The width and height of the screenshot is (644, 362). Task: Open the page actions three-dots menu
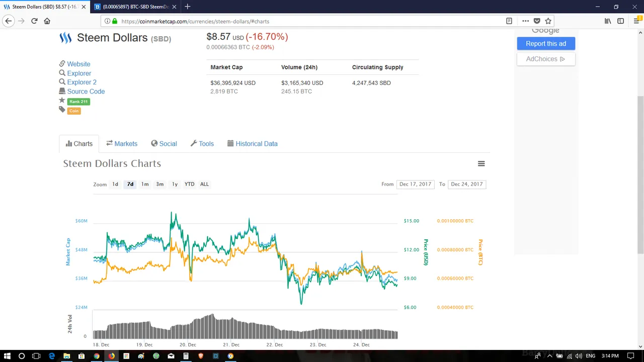(525, 21)
